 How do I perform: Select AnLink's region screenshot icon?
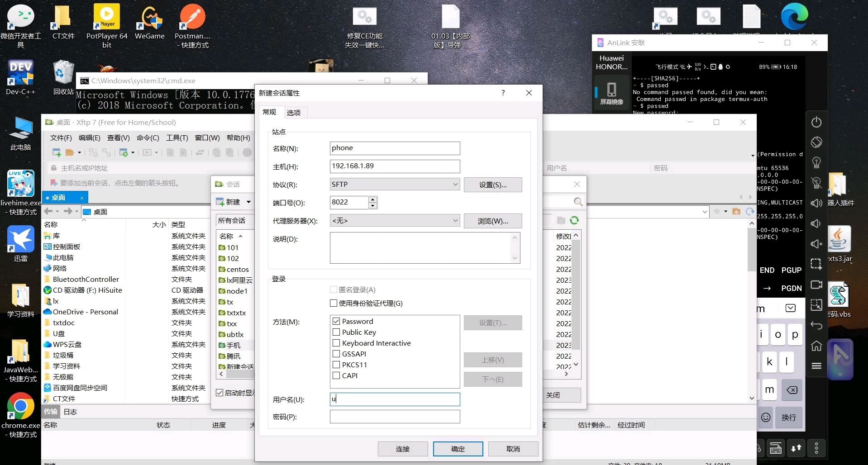(816, 264)
